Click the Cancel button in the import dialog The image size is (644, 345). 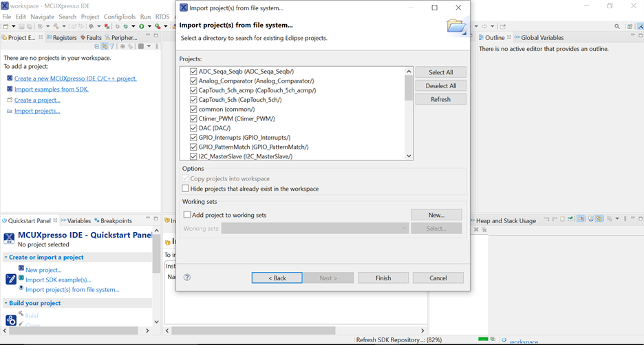438,278
